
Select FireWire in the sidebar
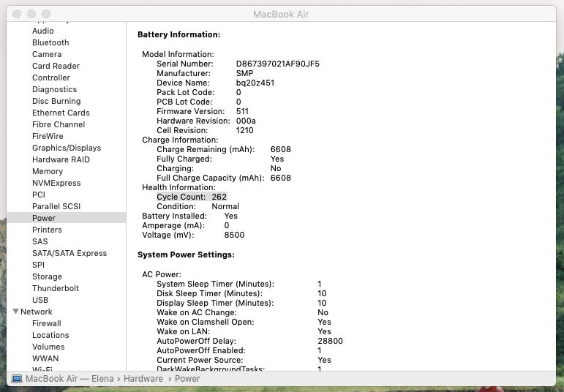48,136
